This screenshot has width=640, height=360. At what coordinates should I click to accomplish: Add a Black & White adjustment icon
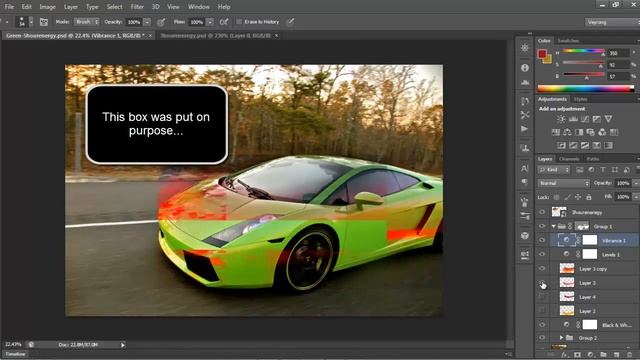[x=579, y=132]
